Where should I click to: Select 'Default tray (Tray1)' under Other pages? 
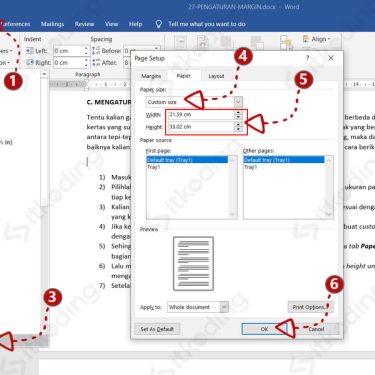click(284, 160)
